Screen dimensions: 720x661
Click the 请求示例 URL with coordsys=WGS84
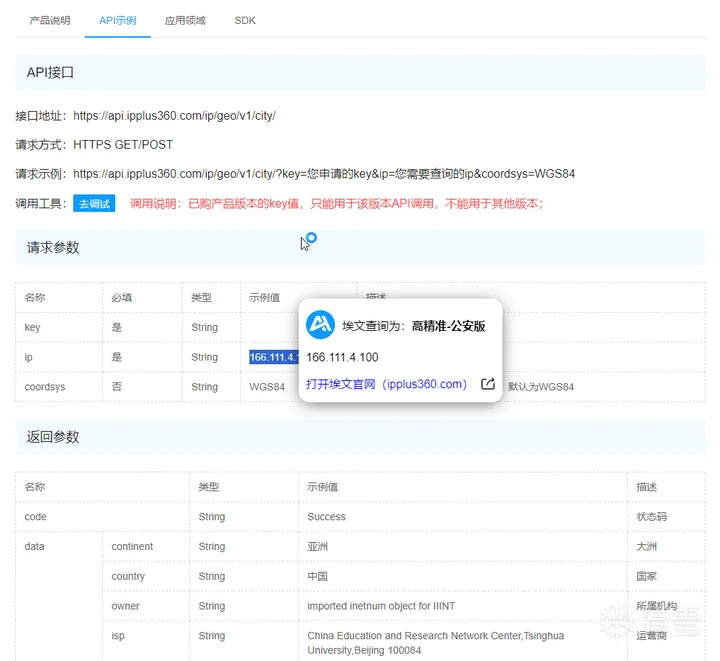point(324,174)
